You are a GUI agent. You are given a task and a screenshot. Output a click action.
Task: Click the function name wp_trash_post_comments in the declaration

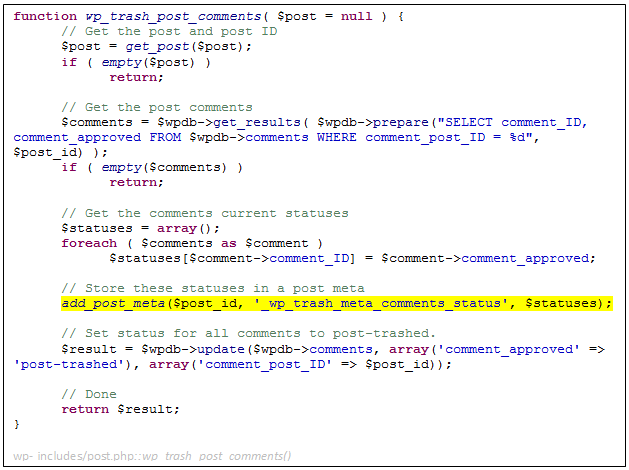[x=173, y=16]
